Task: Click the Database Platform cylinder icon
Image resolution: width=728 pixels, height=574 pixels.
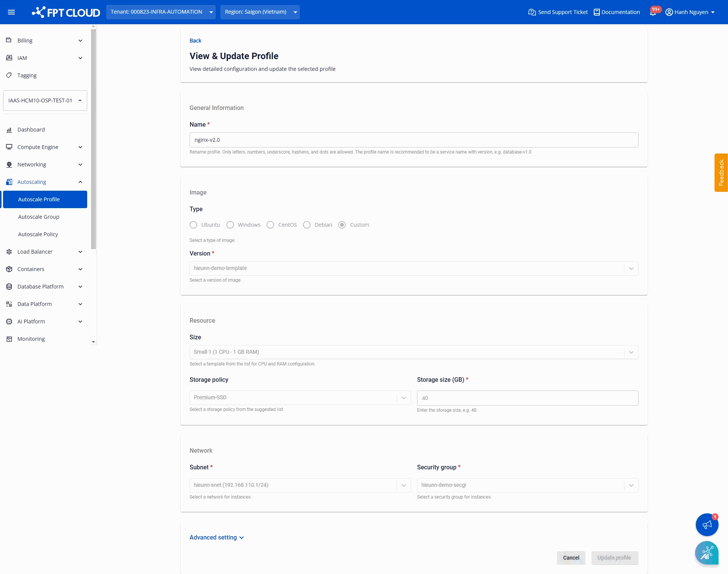Action: pyautogui.click(x=9, y=287)
